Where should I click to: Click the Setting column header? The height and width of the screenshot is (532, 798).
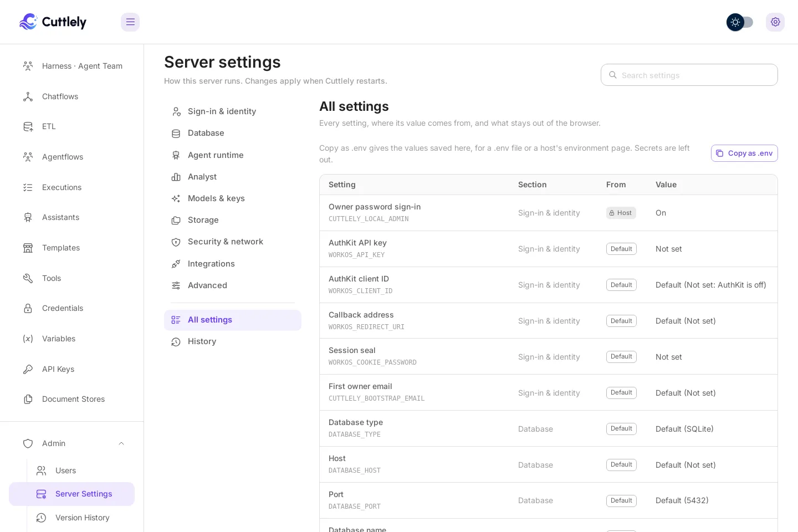click(342, 185)
